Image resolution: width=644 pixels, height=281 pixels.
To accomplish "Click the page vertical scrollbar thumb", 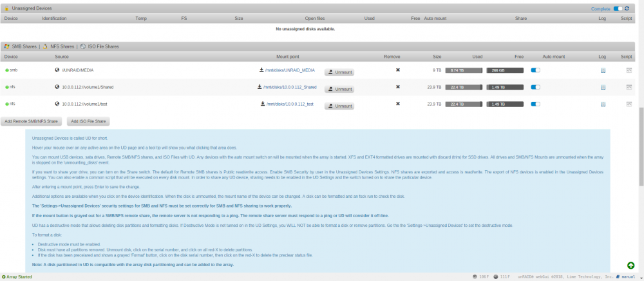I will click(x=641, y=146).
